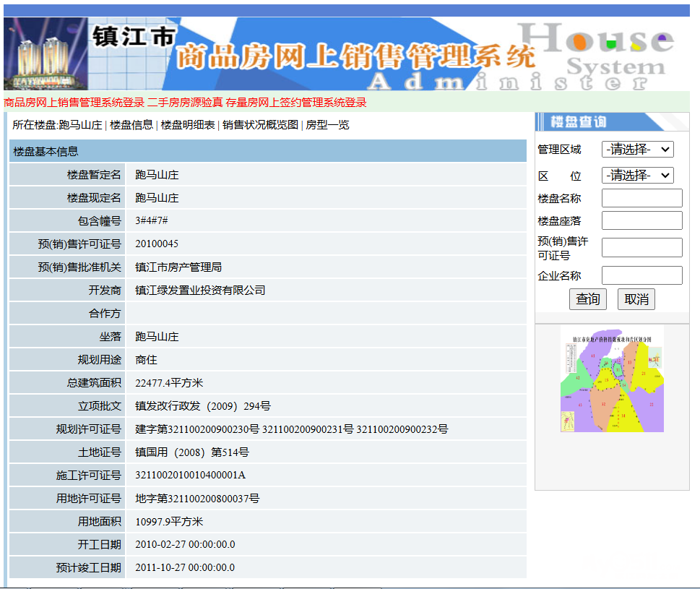Select the 预(销)售许可证号 search field
The height and width of the screenshot is (589, 700).
pos(641,248)
